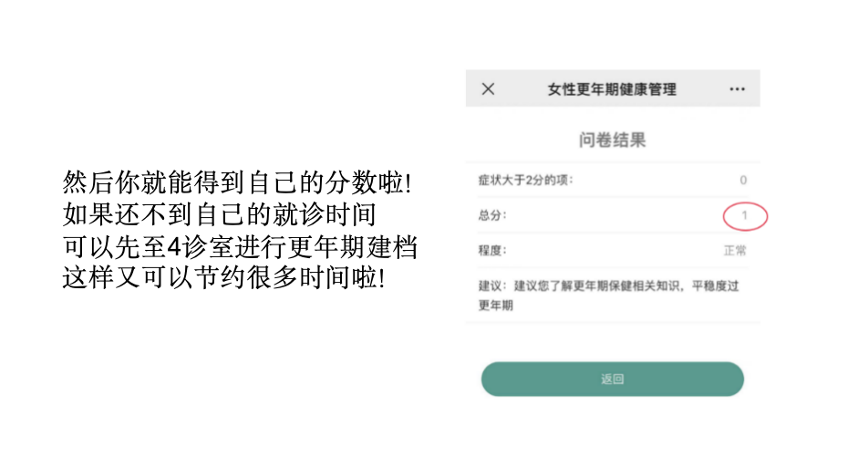868x467 pixels.
Task: Select the 问卷结果 heading
Action: (613, 140)
